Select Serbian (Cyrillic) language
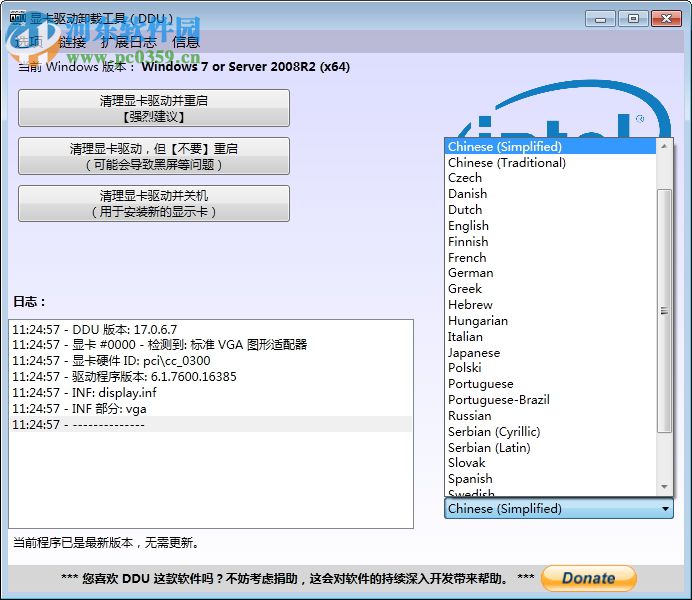Image resolution: width=692 pixels, height=600 pixels. [550, 431]
